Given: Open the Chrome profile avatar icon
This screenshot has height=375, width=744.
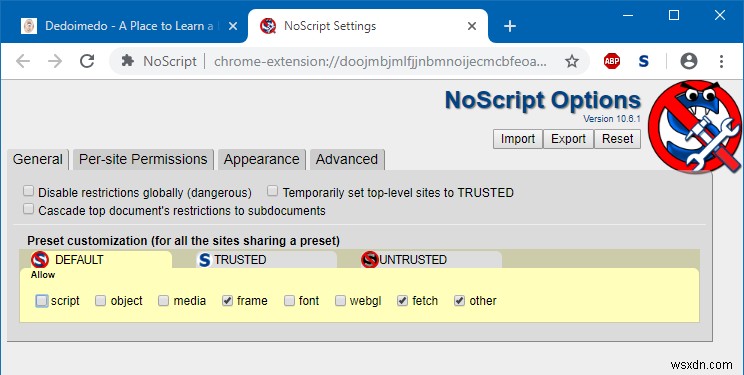Looking at the screenshot, I should point(688,61).
